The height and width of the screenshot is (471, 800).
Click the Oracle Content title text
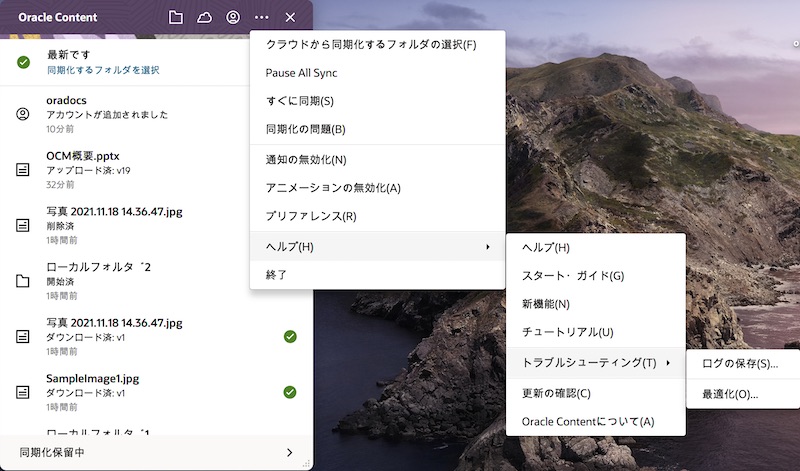58,17
